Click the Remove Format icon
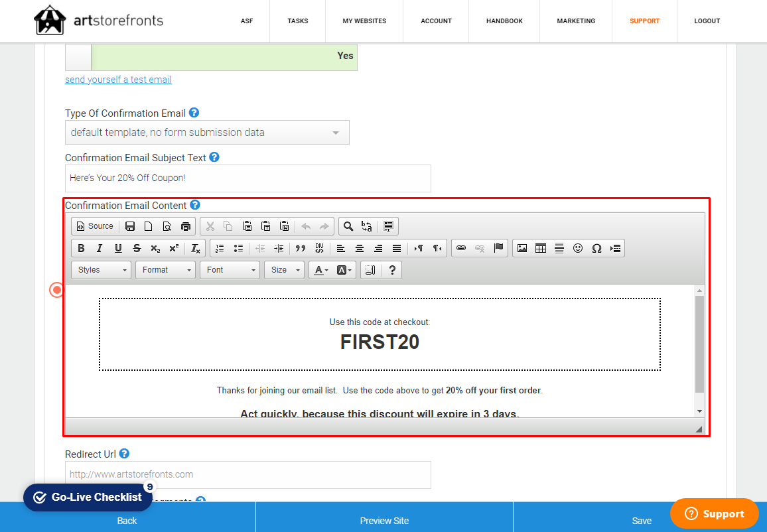 (196, 248)
